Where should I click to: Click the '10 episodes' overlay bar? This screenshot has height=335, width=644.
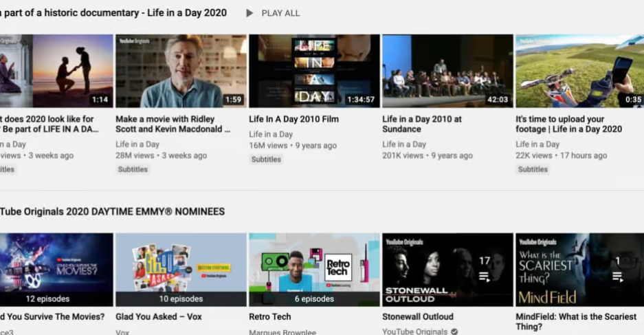[x=181, y=299]
